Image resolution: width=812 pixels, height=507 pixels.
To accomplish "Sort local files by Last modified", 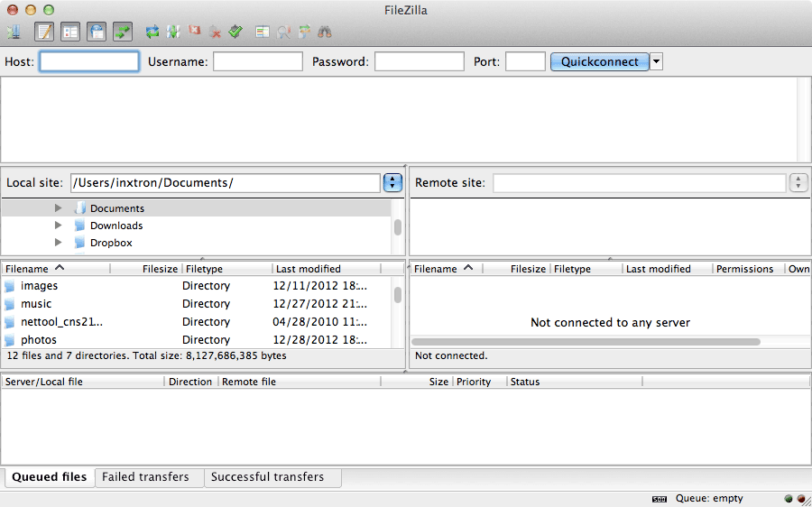I will click(309, 269).
